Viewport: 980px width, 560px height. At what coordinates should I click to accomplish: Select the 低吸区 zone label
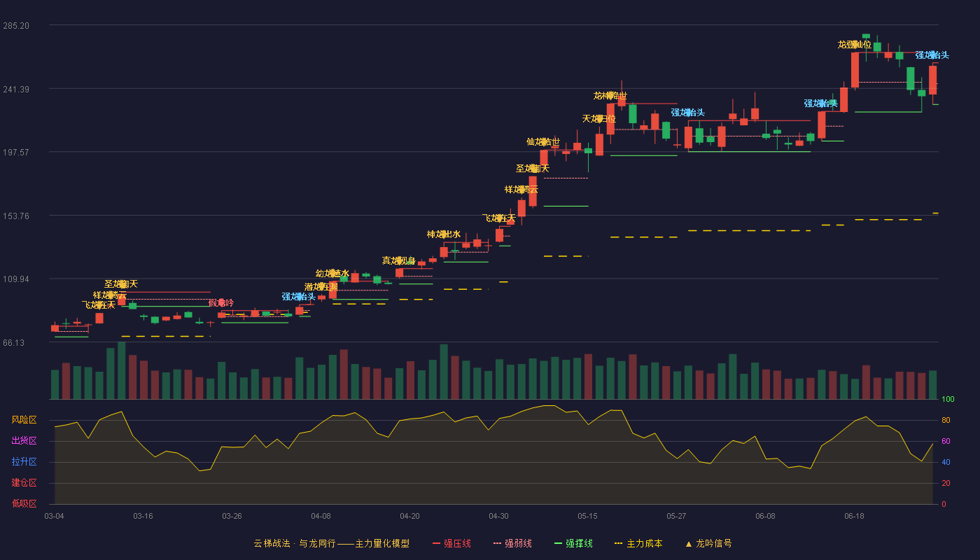(x=24, y=503)
